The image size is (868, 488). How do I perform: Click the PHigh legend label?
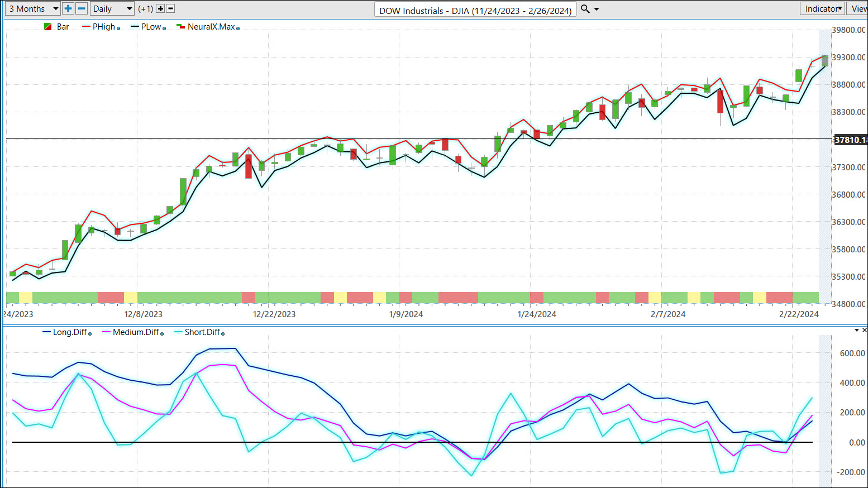[104, 27]
